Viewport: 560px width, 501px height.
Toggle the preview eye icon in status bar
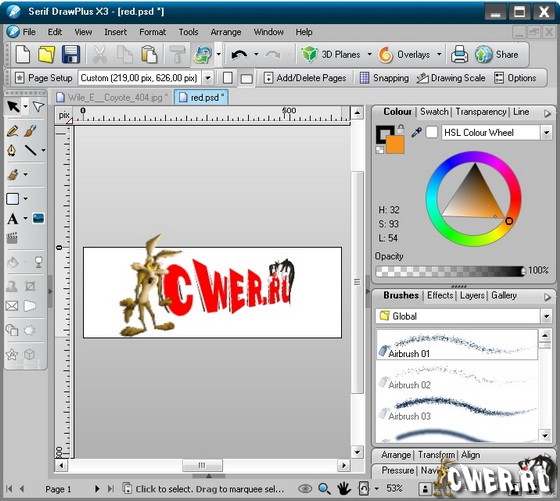point(305,489)
